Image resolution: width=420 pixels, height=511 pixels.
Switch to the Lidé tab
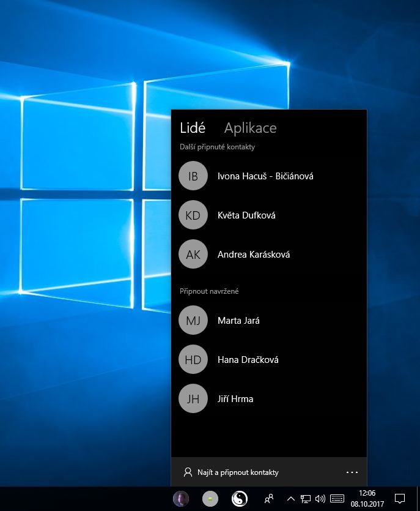(x=193, y=127)
